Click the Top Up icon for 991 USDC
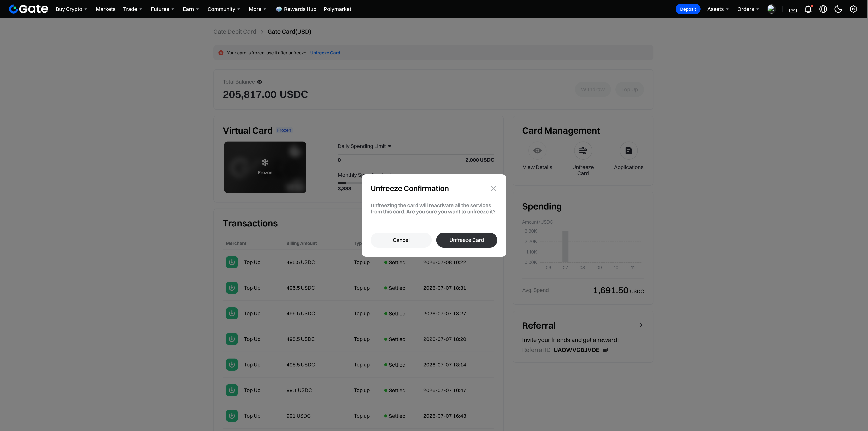868x431 pixels. [x=232, y=416]
